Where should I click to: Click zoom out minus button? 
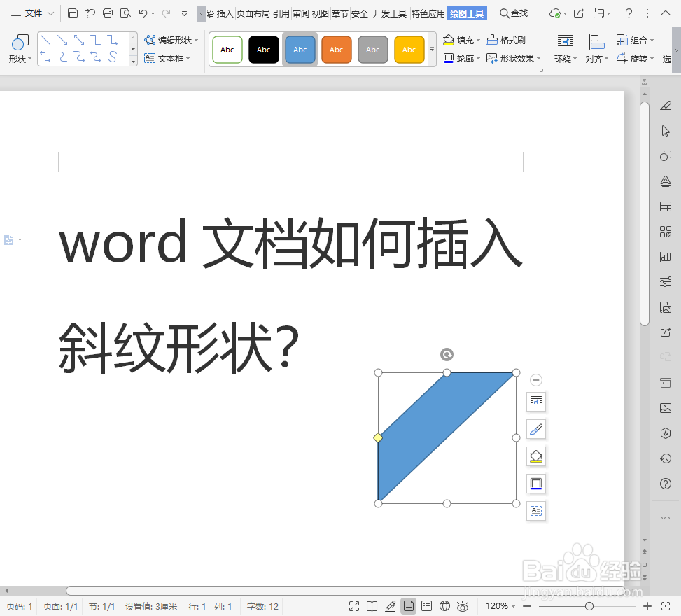coord(527,606)
